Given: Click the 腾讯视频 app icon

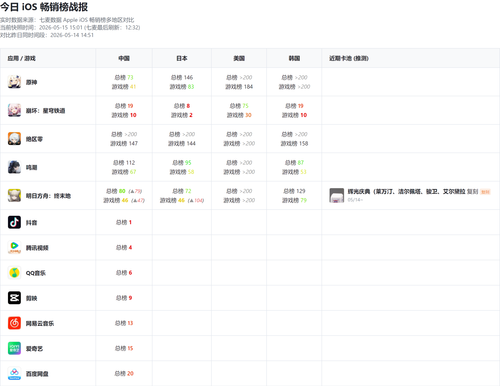Looking at the screenshot, I should click(x=14, y=247).
